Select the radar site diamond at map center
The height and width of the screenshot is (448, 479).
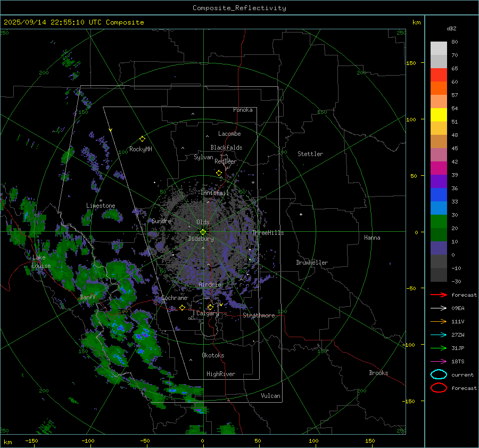point(203,232)
